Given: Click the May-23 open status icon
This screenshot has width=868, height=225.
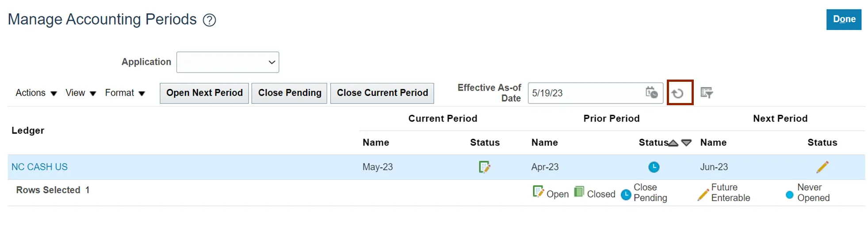Looking at the screenshot, I should coord(484,167).
